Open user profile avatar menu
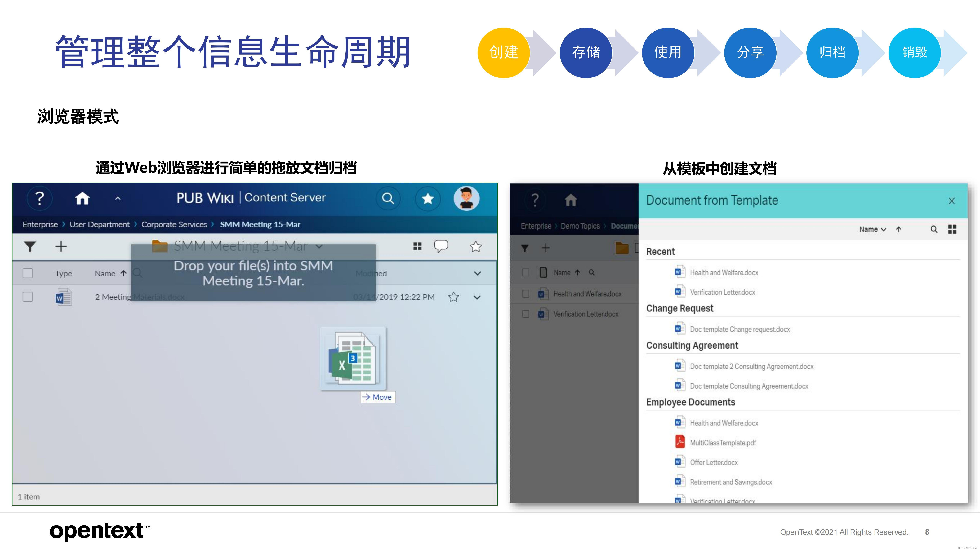This screenshot has width=980, height=551. pos(466,199)
